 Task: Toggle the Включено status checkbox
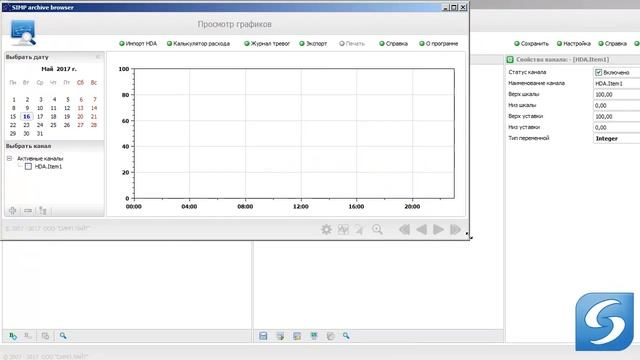tap(598, 72)
